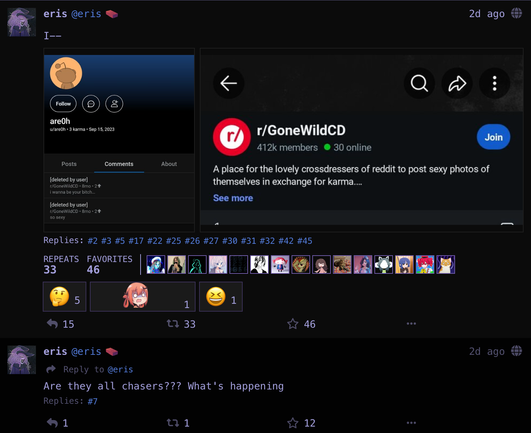The height and width of the screenshot is (433, 531).
Task: Click the 2d ago timestamp on reply post
Action: [487, 351]
